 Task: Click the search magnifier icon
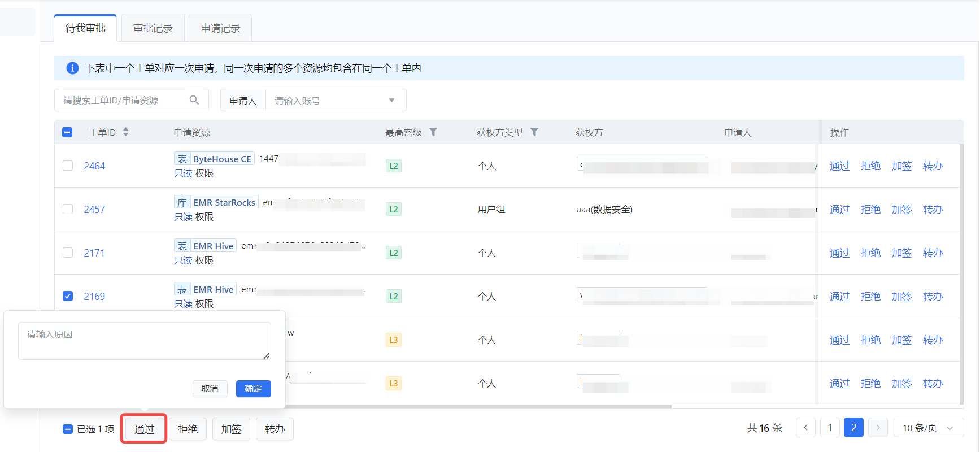point(194,100)
